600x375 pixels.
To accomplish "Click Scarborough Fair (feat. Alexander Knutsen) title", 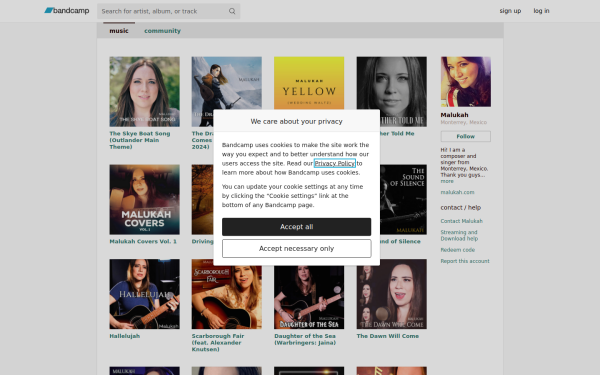I will (x=218, y=342).
